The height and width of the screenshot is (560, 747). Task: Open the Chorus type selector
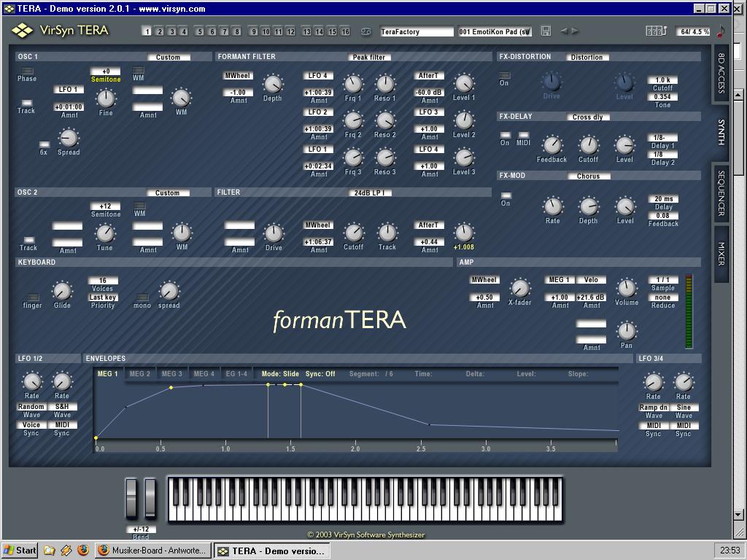click(x=589, y=176)
